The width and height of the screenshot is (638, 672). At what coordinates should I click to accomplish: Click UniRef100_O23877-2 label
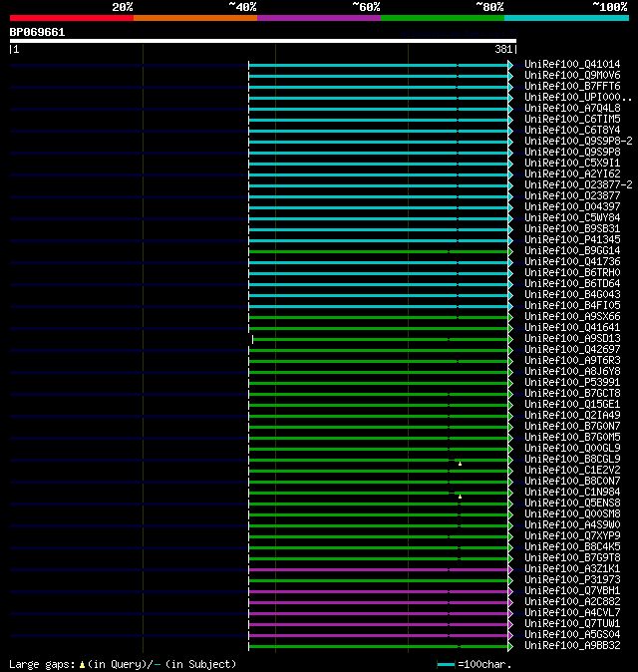pos(578,185)
